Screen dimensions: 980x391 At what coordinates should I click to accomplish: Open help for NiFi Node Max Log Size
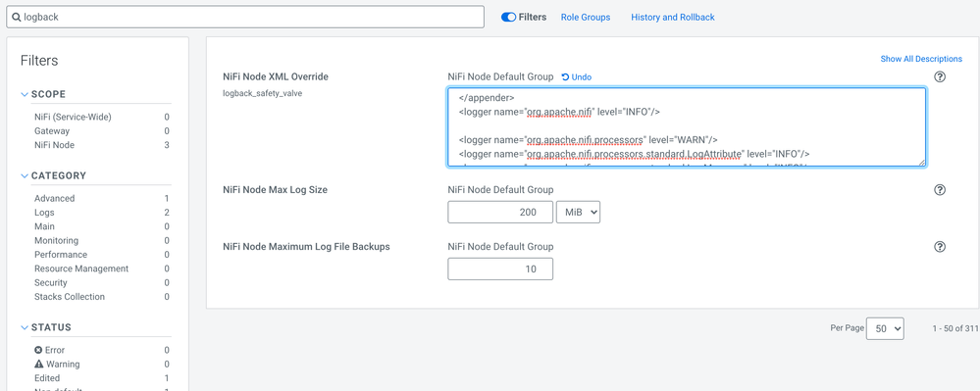point(940,190)
